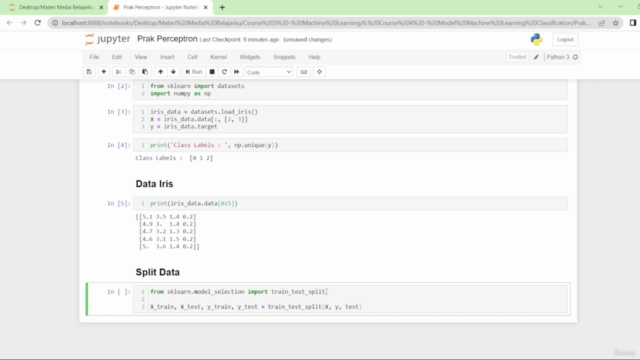Screen dimensions: 640x360
Task: Click the print Class Labels code cell
Action: click(350, 145)
